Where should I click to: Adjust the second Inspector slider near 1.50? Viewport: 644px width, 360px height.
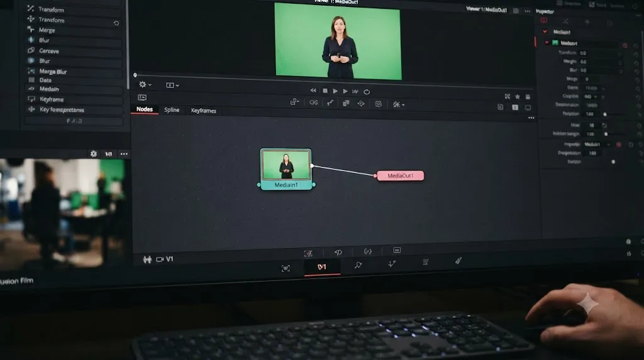point(606,134)
